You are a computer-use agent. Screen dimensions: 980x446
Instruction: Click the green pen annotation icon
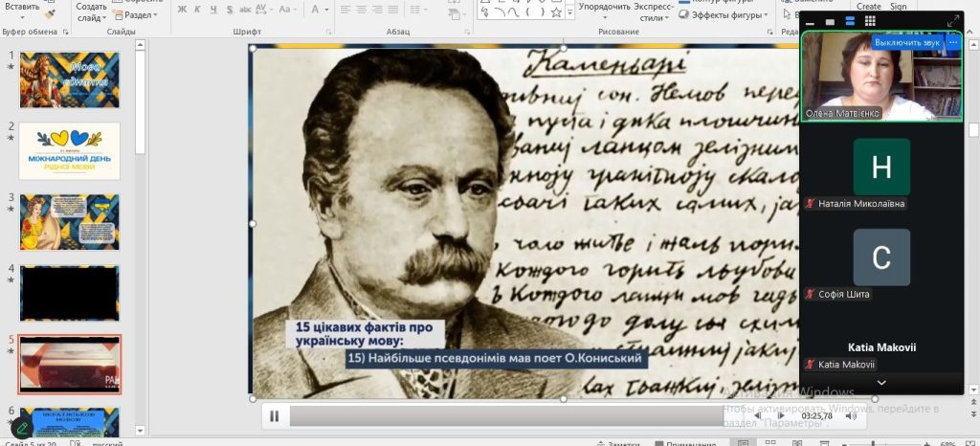click(x=22, y=428)
